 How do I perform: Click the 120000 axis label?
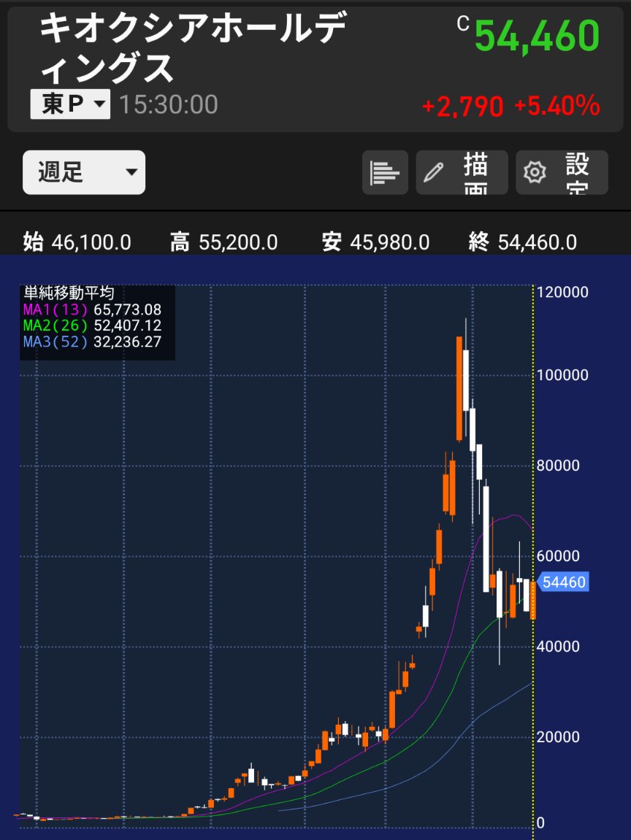tap(562, 293)
